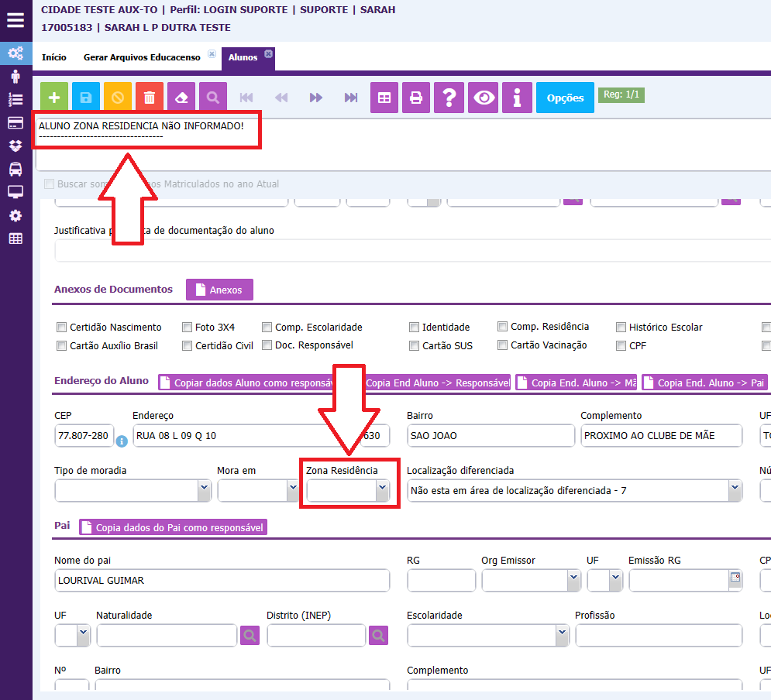
Task: Expand the Tipo de moradia dropdown
Action: [x=133, y=490]
